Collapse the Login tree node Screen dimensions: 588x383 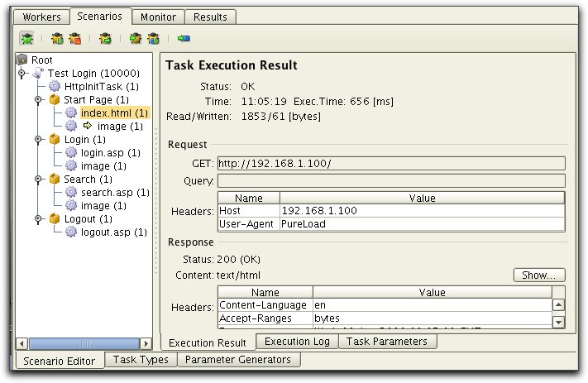click(39, 140)
